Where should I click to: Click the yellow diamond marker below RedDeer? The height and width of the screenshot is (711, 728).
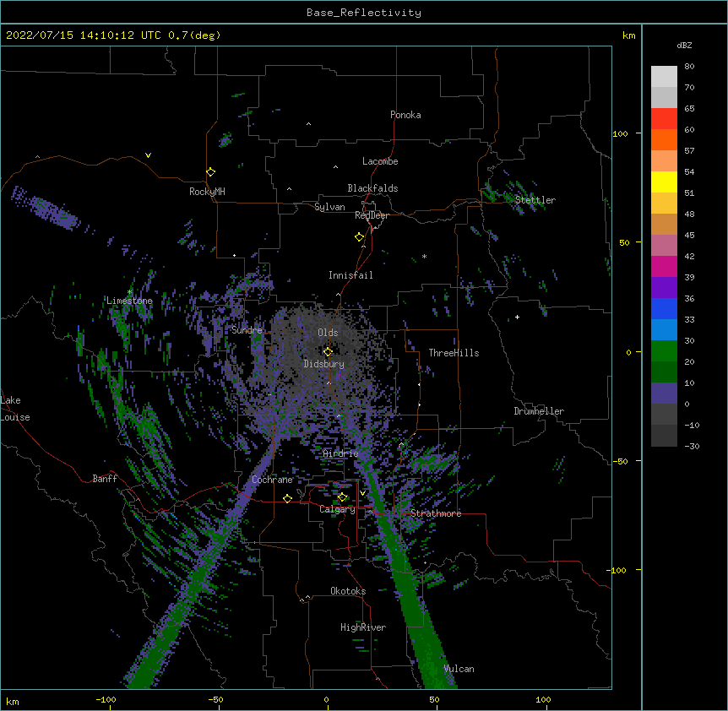coord(360,237)
